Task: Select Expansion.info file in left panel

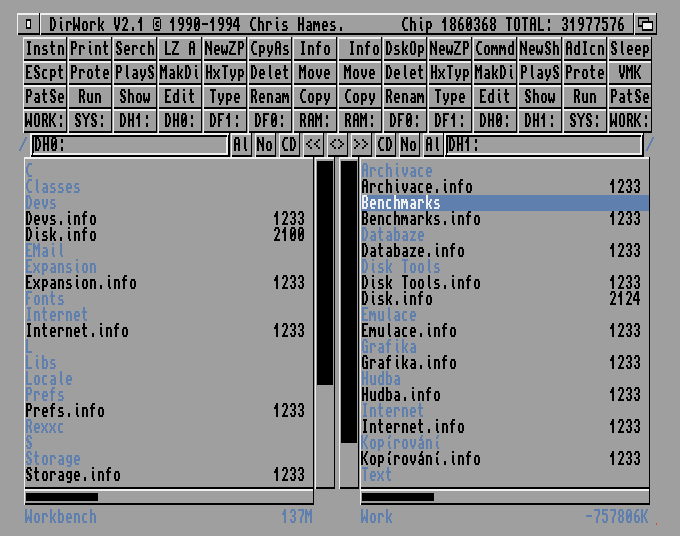Action: (x=81, y=283)
